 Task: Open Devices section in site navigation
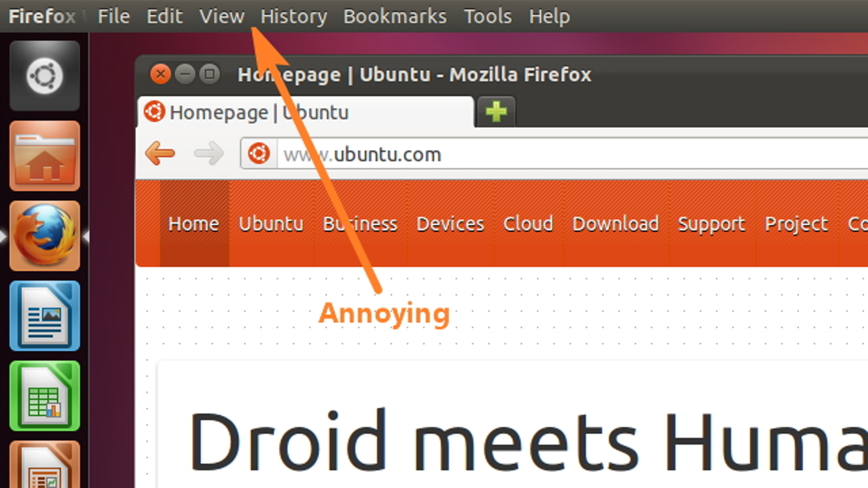coord(450,223)
